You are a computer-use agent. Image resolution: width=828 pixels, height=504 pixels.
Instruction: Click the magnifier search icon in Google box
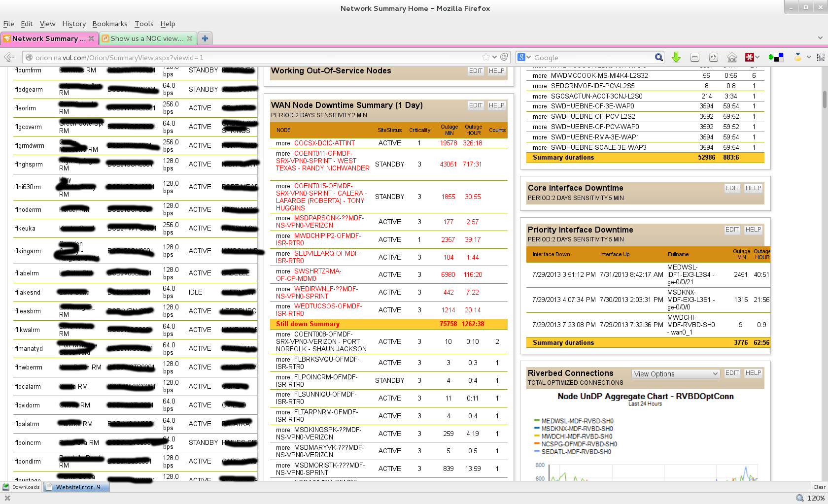[658, 58]
